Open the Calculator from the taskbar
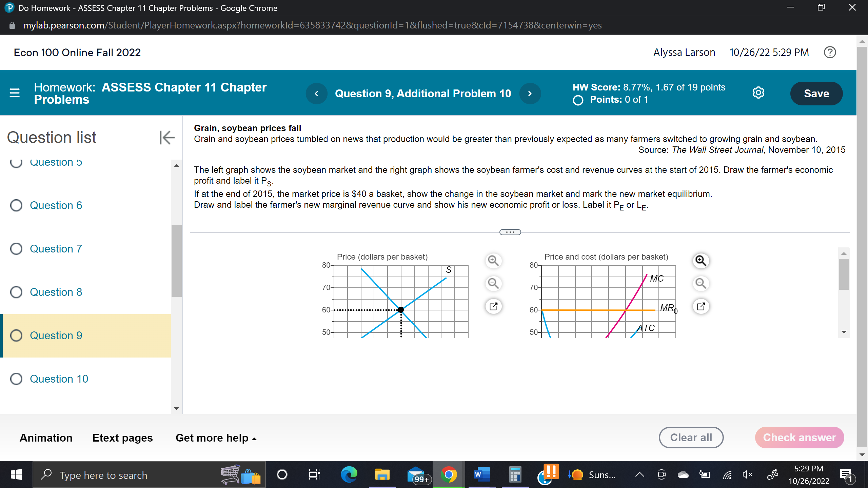 click(515, 474)
